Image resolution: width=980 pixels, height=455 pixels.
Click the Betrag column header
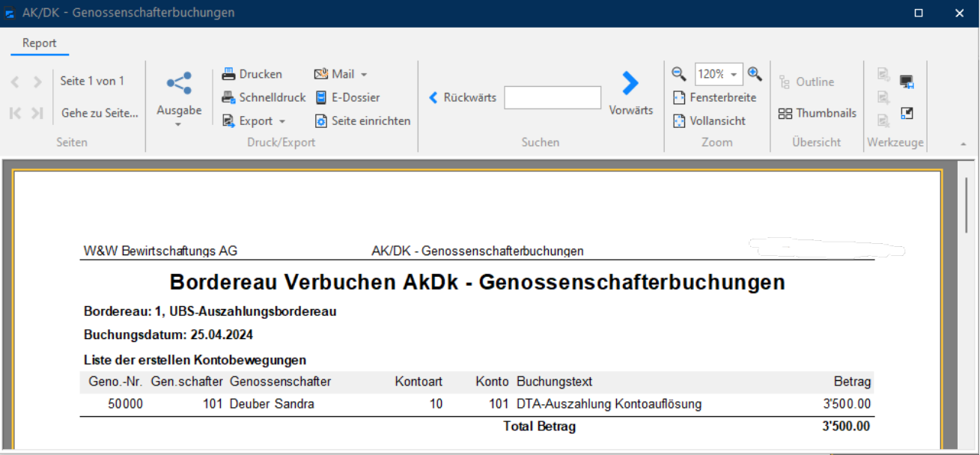coord(853,382)
